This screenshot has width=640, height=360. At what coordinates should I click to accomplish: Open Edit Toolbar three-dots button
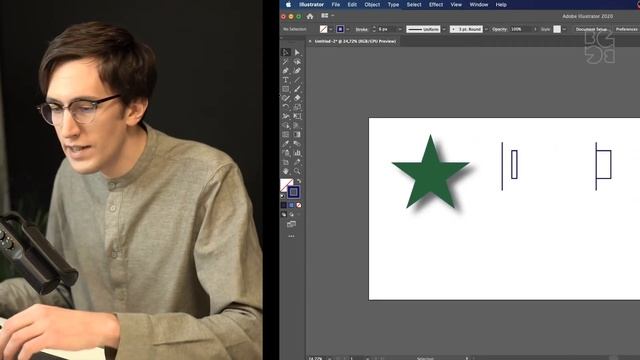[x=291, y=236]
